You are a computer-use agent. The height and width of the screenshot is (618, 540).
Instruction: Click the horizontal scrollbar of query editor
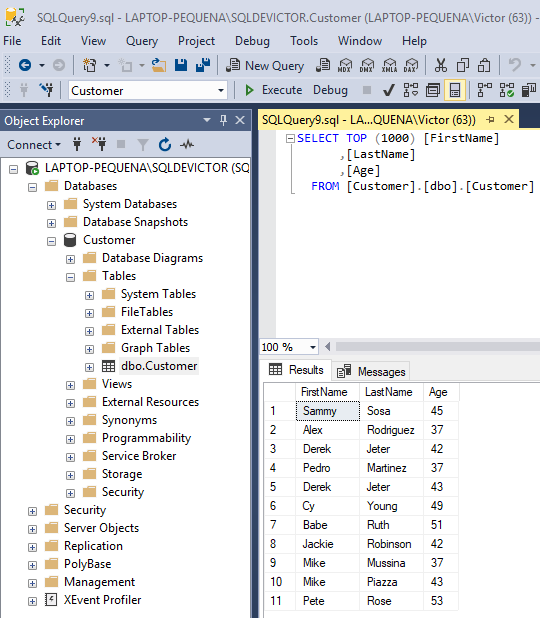[x=438, y=347]
